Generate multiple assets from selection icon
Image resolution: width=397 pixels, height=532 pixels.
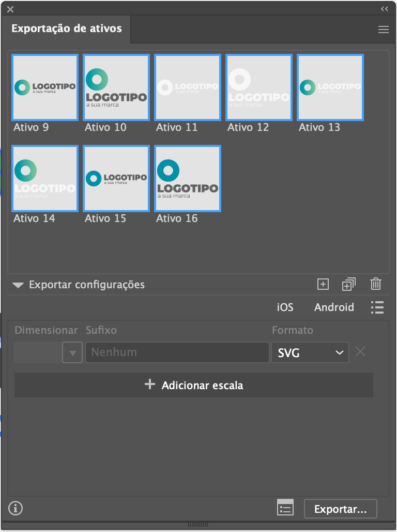tap(349, 284)
